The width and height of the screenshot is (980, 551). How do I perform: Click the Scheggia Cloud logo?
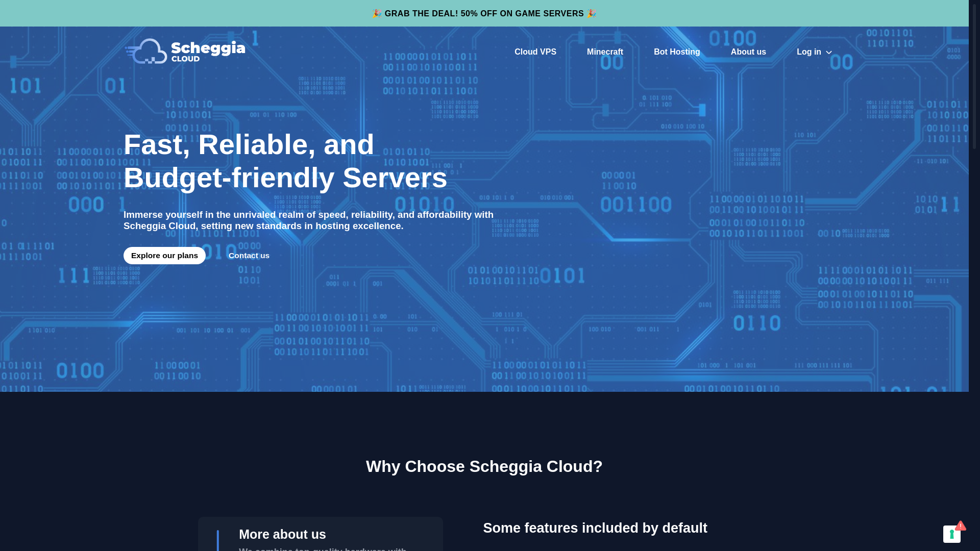point(185,51)
